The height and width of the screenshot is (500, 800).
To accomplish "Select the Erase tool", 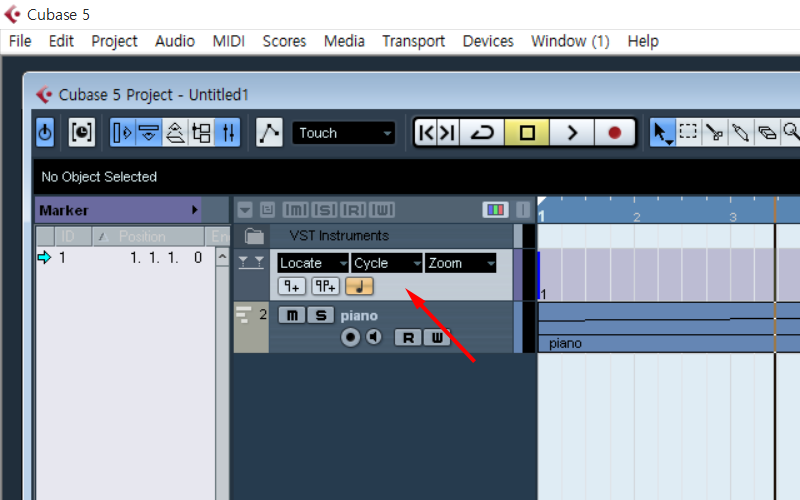I will (767, 133).
